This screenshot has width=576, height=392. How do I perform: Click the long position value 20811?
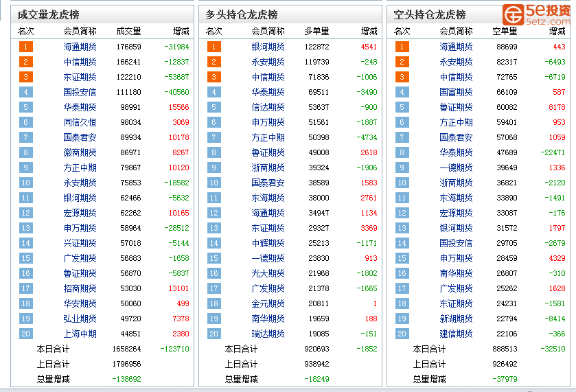(x=319, y=303)
